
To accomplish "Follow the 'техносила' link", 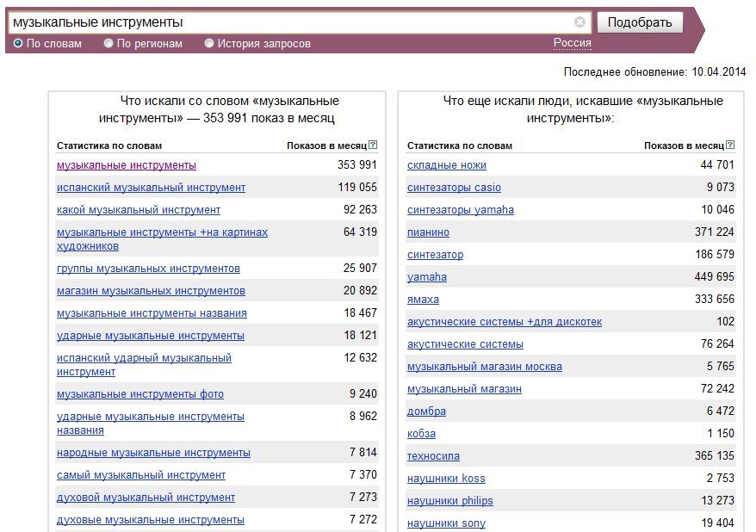I will click(433, 456).
